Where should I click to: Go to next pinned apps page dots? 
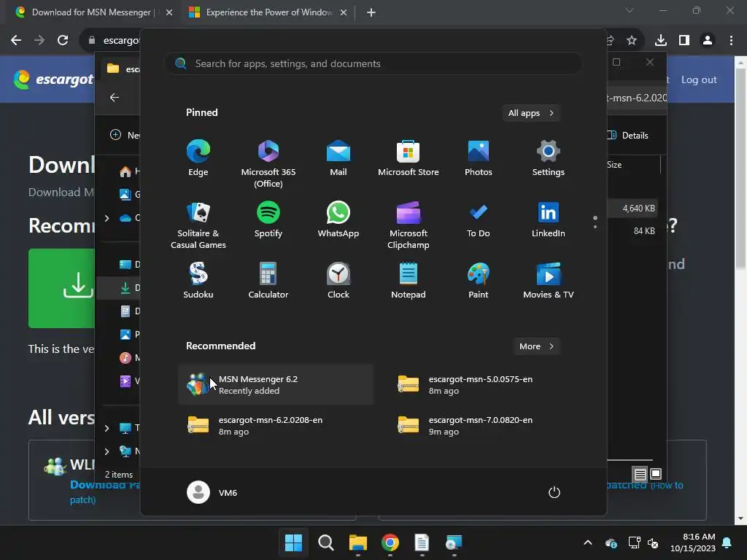[x=595, y=222]
